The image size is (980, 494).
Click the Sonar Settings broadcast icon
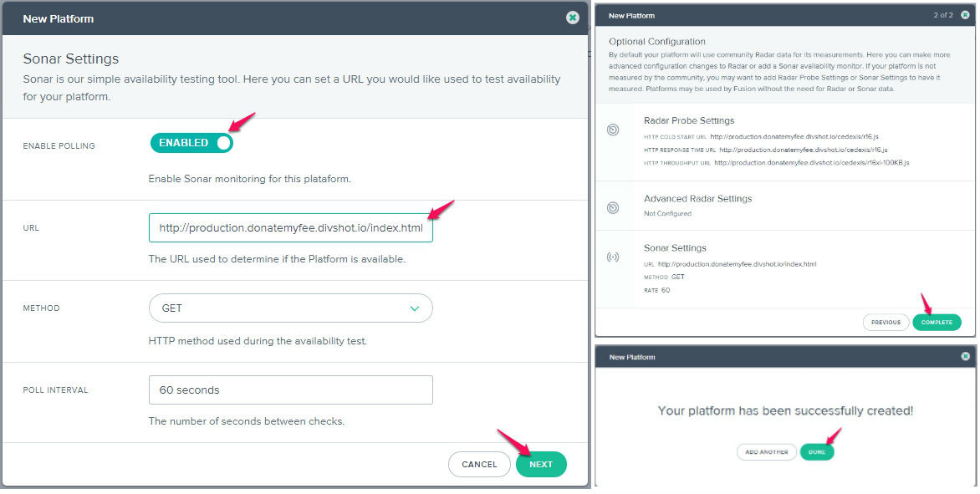613,257
